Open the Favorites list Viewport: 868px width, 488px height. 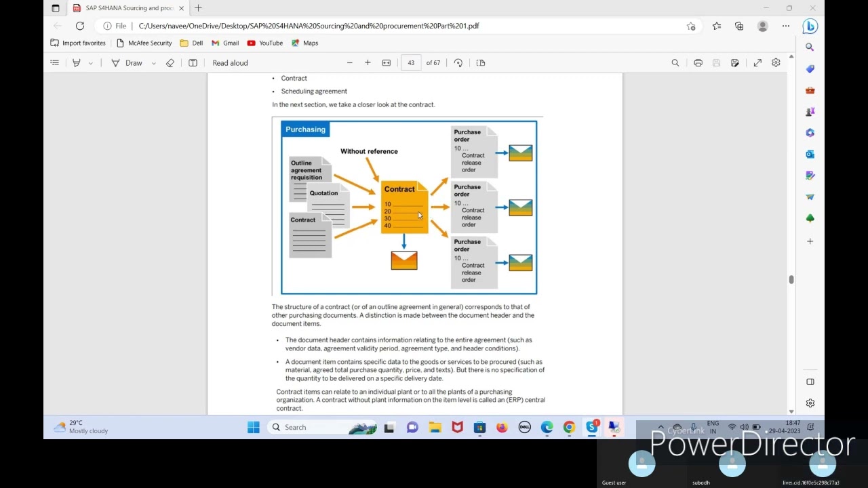click(x=717, y=26)
